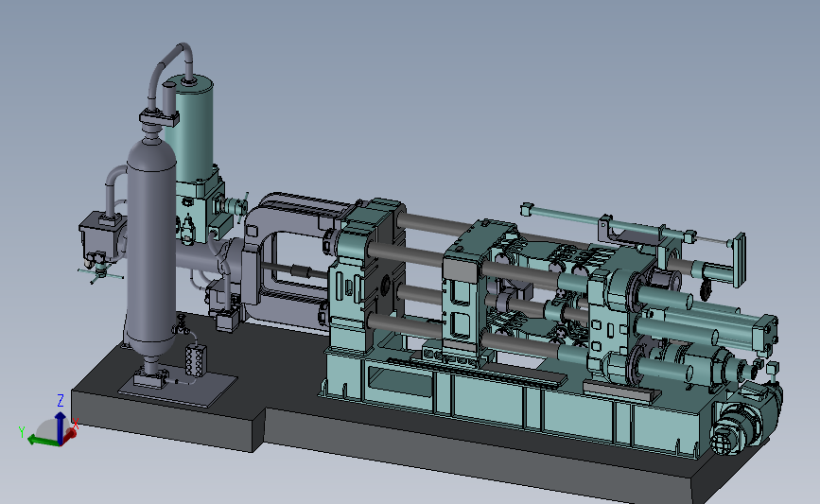This screenshot has width=820, height=504.
Task: Click the blue Z axis arrow of triad
Action: click(61, 426)
